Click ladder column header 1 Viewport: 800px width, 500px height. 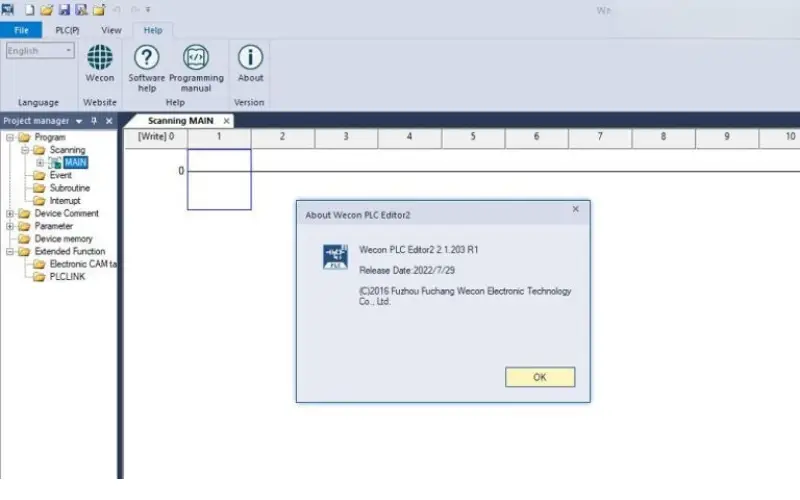click(219, 138)
